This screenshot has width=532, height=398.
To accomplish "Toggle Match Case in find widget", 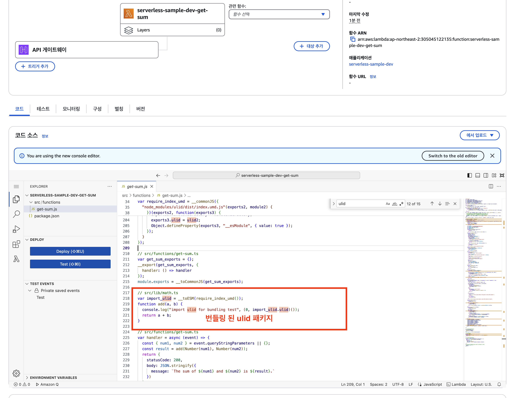I will pyautogui.click(x=387, y=204).
